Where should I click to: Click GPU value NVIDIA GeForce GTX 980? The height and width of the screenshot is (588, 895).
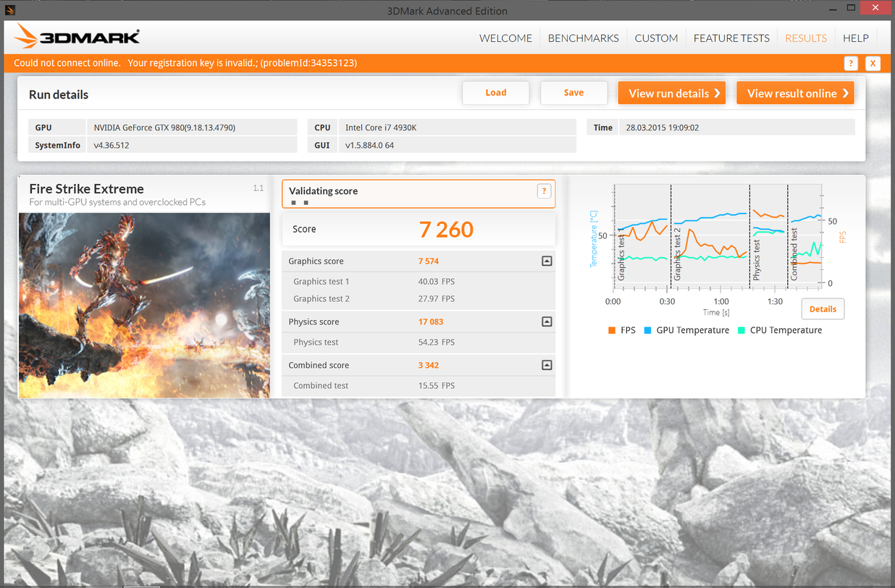coord(164,127)
